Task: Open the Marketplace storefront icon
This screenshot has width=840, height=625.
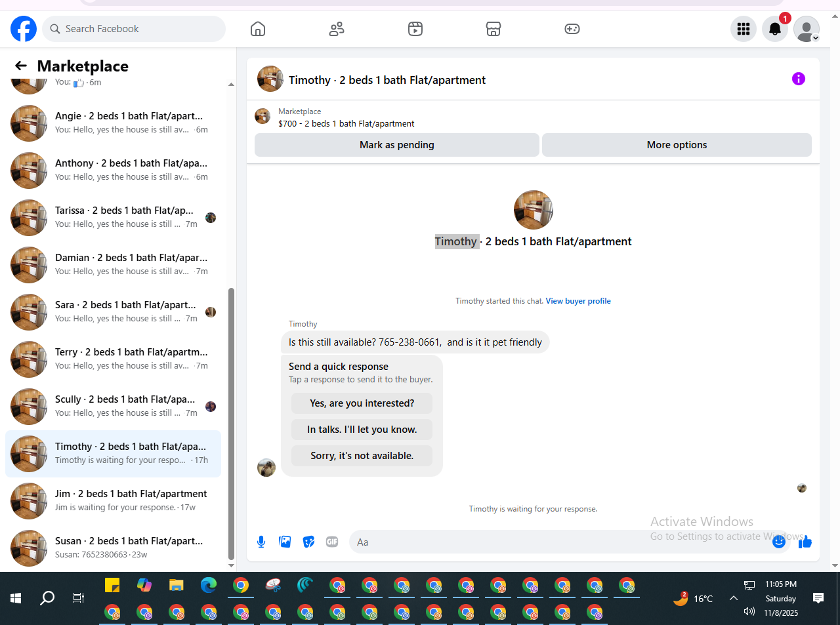Action: pos(493,29)
